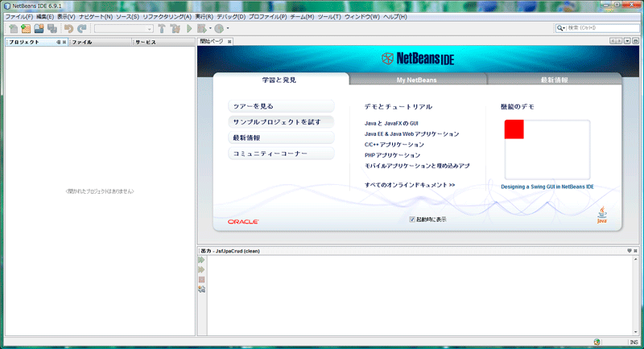The width and height of the screenshot is (644, 349).
Task: Expand the Profile Project dropdown arrow
Action: 227,29
